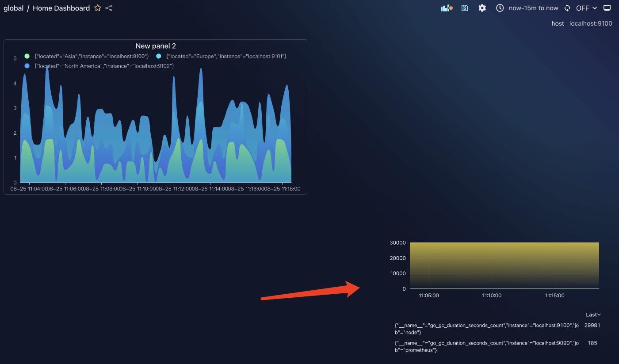
Task: Click the green Asia legend color dot
Action: tap(27, 56)
